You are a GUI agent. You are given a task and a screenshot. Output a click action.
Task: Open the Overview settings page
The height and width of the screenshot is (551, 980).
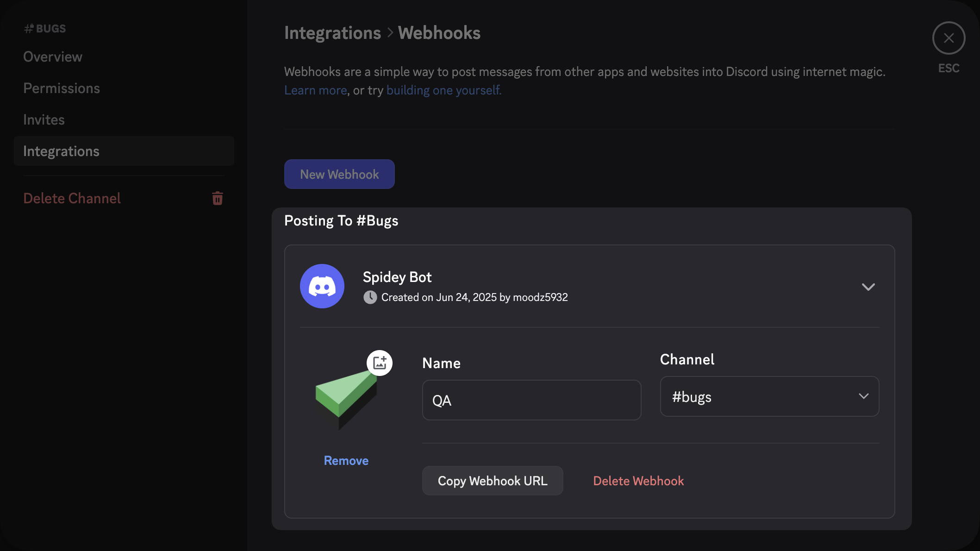pyautogui.click(x=52, y=56)
